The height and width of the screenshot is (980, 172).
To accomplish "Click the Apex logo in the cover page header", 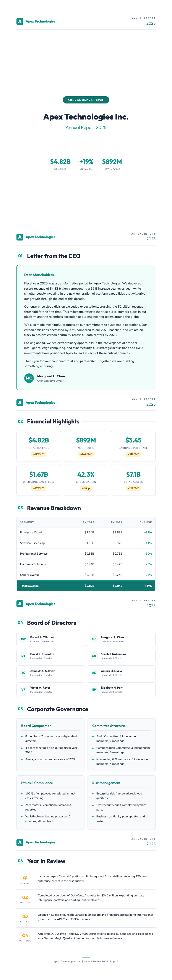I will (x=20, y=21).
